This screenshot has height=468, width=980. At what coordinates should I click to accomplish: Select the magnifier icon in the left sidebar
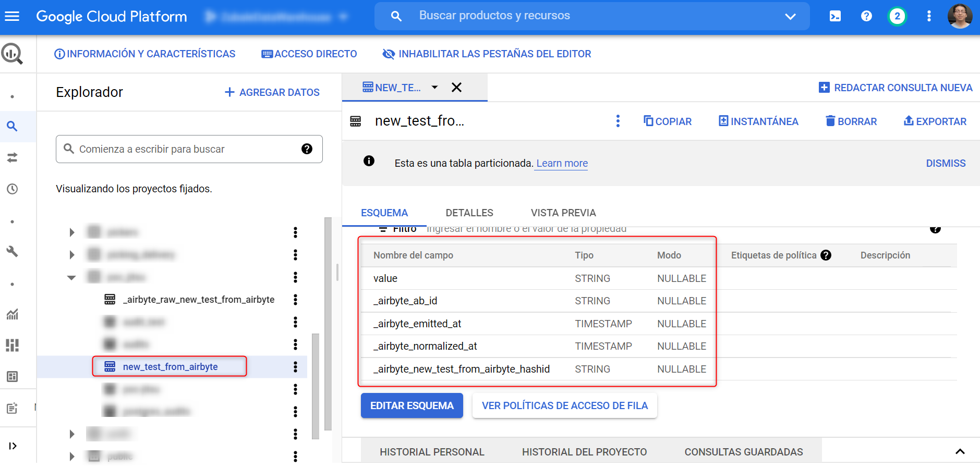click(12, 126)
